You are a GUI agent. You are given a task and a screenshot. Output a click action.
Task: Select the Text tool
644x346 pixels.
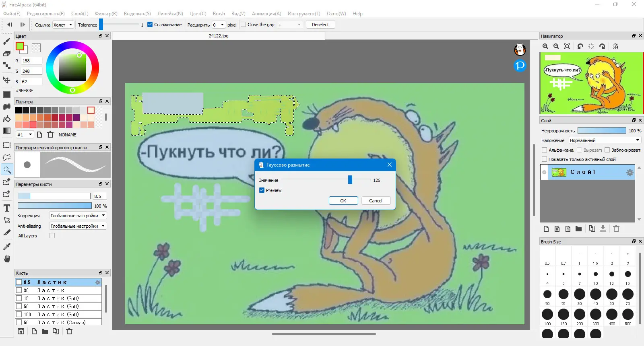(7, 208)
